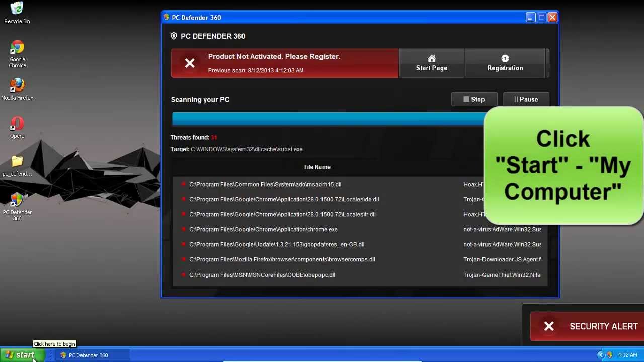Open the Registration tab
The image size is (644, 362).
[x=505, y=63]
